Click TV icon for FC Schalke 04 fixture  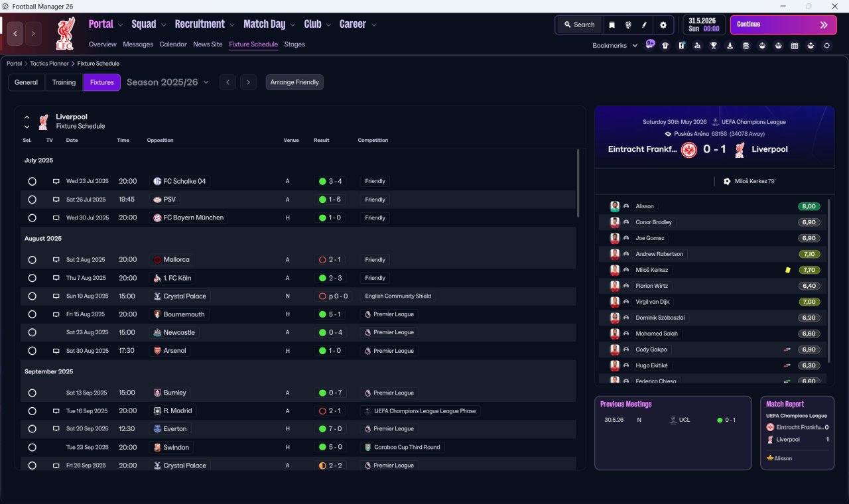pyautogui.click(x=56, y=181)
